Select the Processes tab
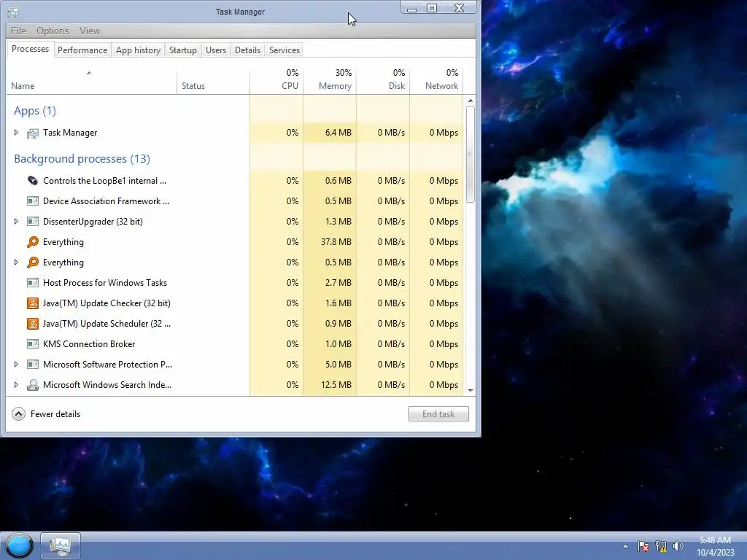 (30, 49)
